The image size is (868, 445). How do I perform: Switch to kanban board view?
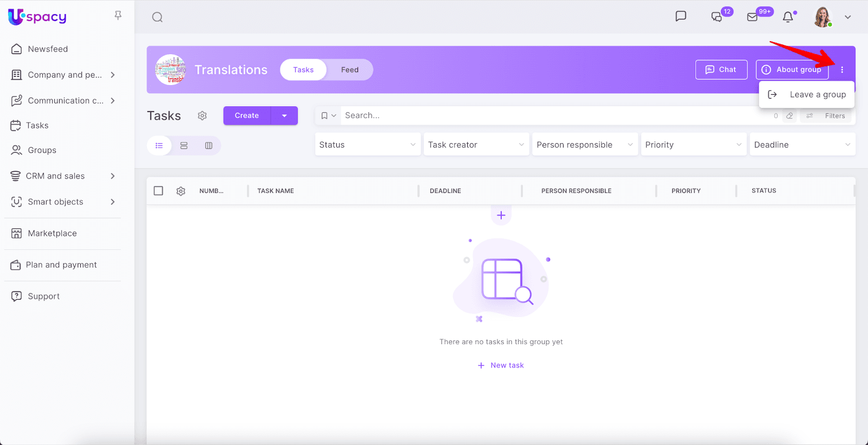(208, 146)
